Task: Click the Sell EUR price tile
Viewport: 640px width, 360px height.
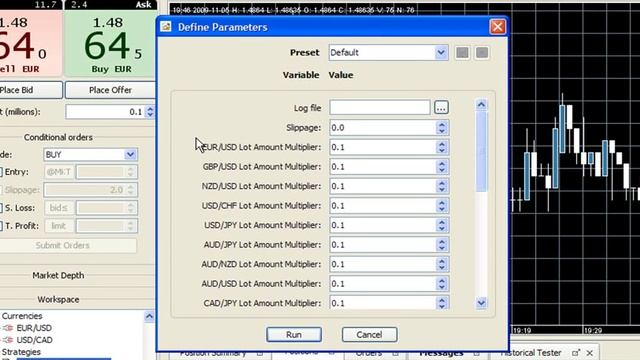Action: click(x=31, y=43)
